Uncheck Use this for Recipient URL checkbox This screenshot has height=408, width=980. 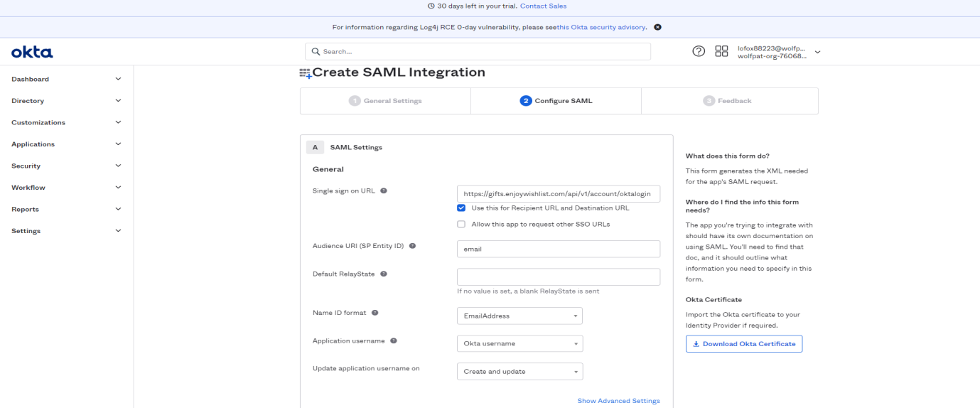[x=461, y=208]
